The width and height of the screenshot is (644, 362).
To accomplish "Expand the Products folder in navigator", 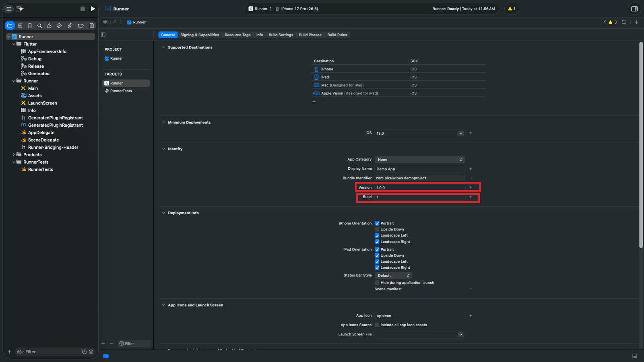I will pyautogui.click(x=14, y=155).
